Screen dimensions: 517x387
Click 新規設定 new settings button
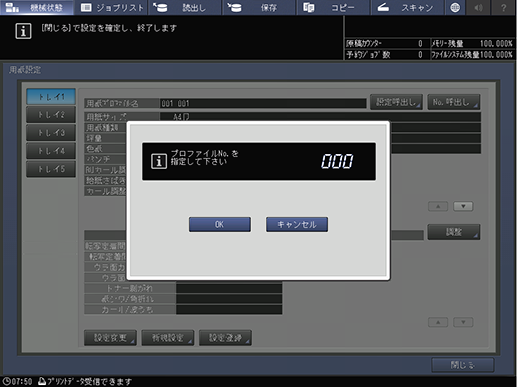(168, 338)
